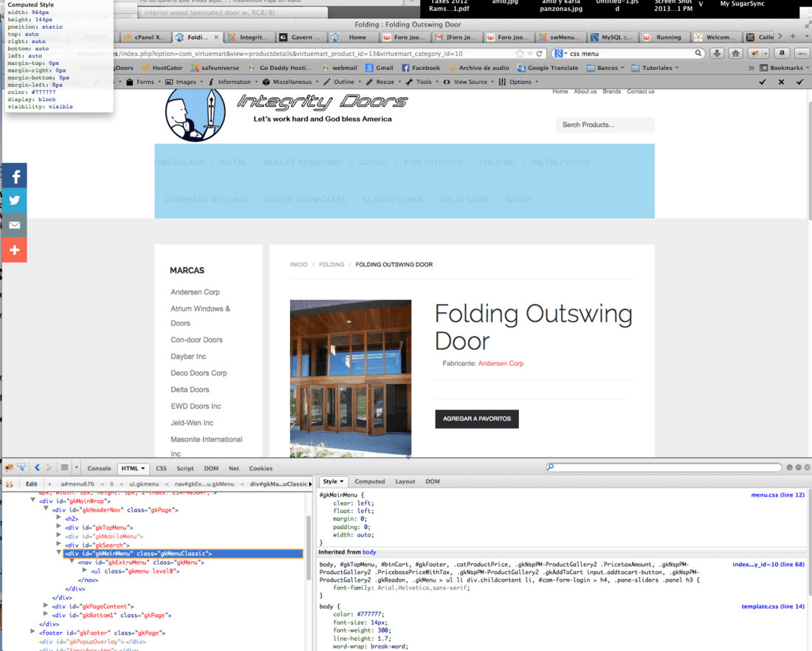Go forward in Firebug panel history
This screenshot has width=812, height=651.
(x=49, y=468)
